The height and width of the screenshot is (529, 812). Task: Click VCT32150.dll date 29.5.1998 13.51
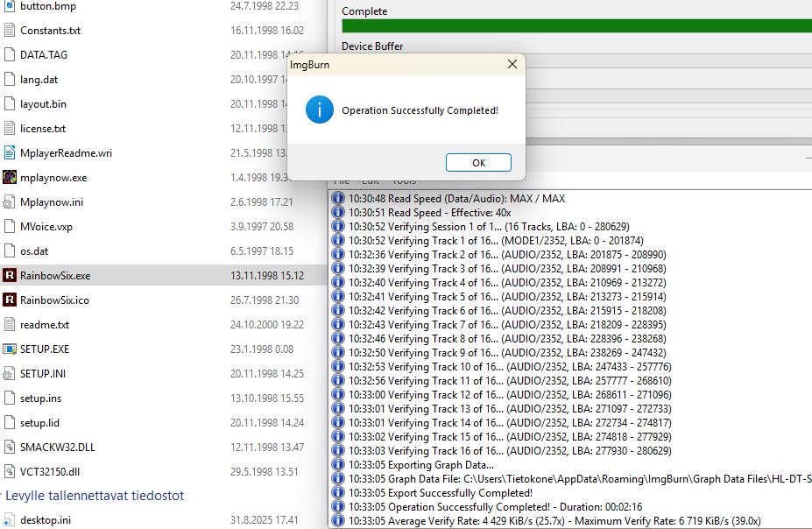[x=265, y=471]
